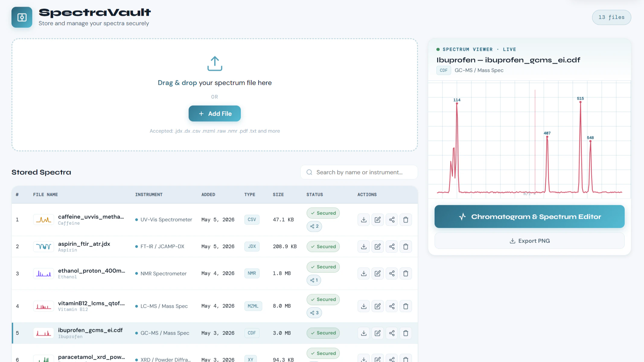Open ibuprofen spectrum thumbnail preview
644x362 pixels.
pos(43,333)
